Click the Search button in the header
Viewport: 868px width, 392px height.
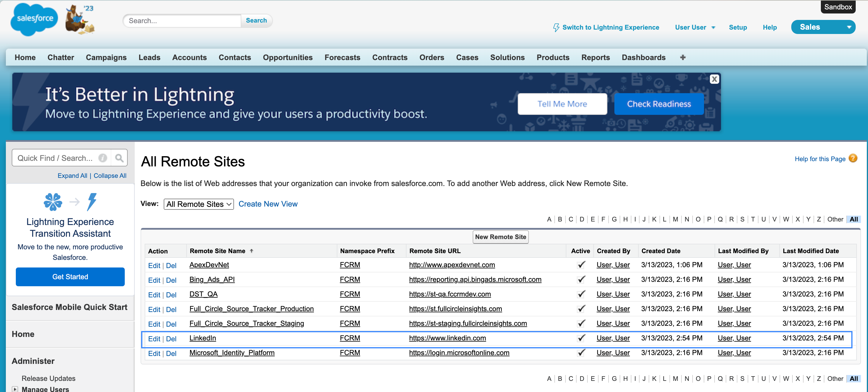pyautogui.click(x=256, y=21)
